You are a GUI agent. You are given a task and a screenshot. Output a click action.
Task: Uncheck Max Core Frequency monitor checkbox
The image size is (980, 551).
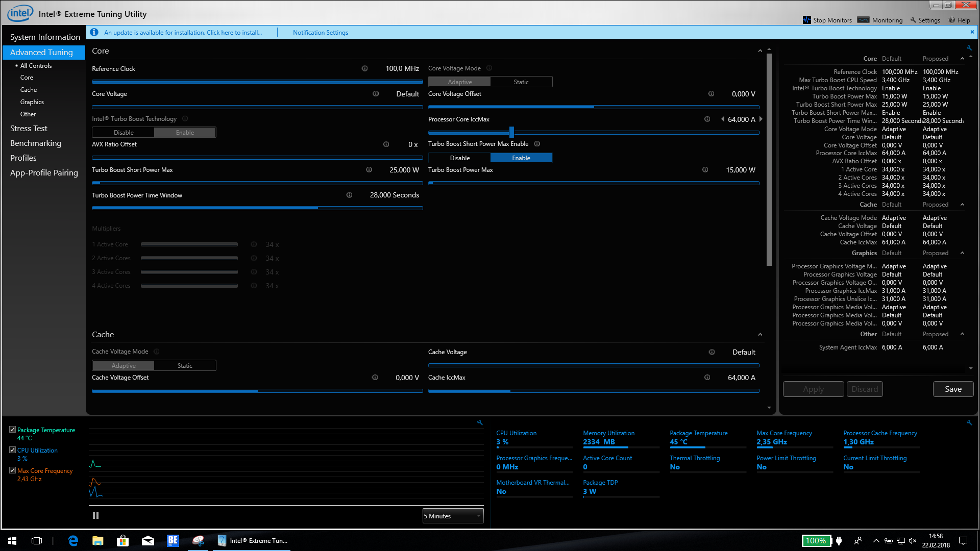coord(13,470)
